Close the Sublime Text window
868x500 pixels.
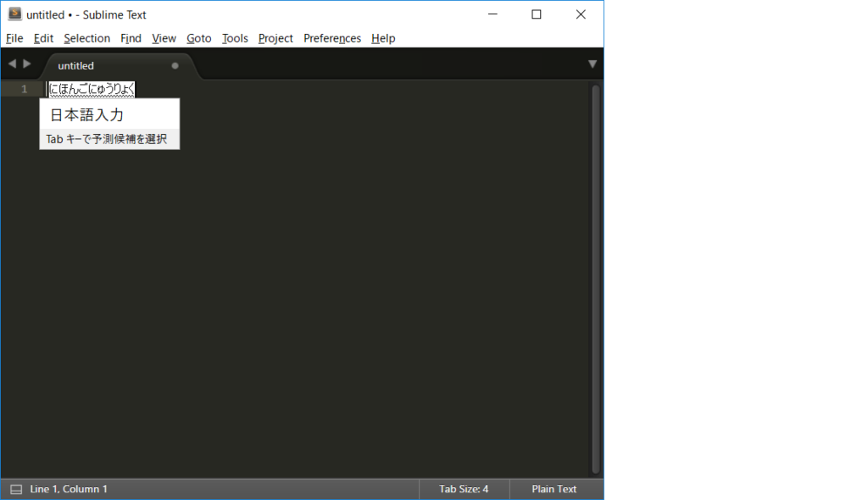point(581,14)
